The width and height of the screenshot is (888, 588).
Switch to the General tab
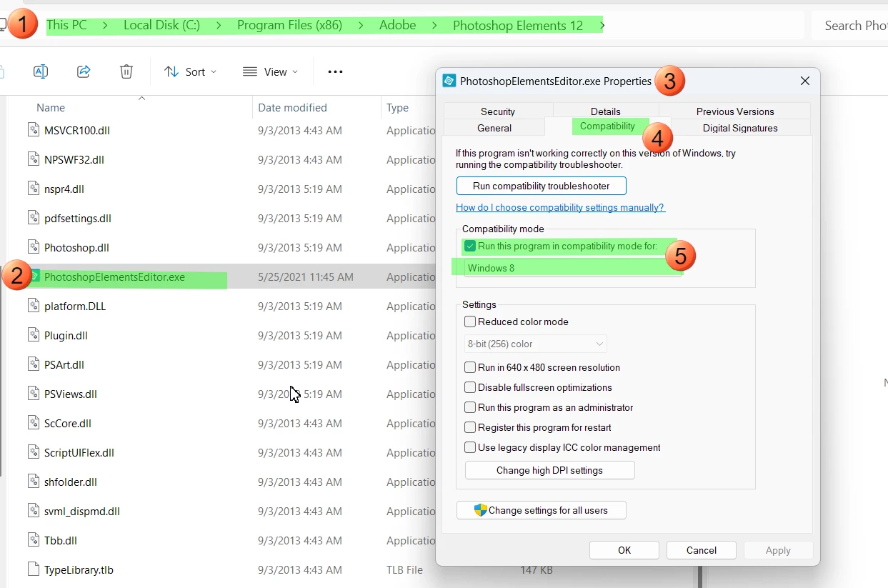[494, 128]
